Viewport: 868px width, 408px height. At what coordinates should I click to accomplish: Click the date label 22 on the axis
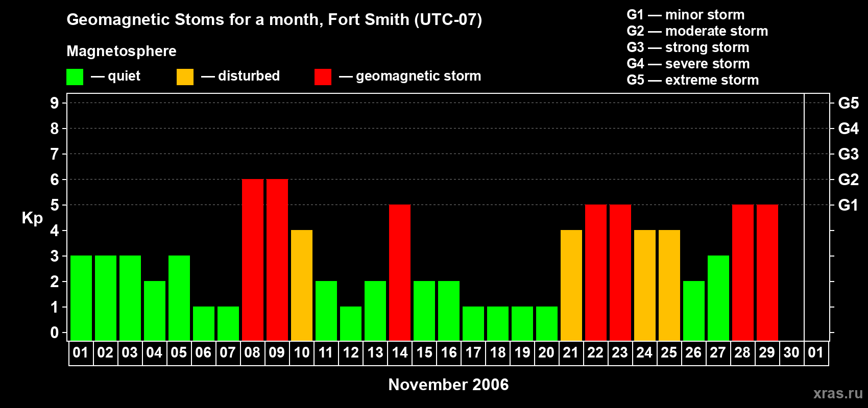(595, 352)
